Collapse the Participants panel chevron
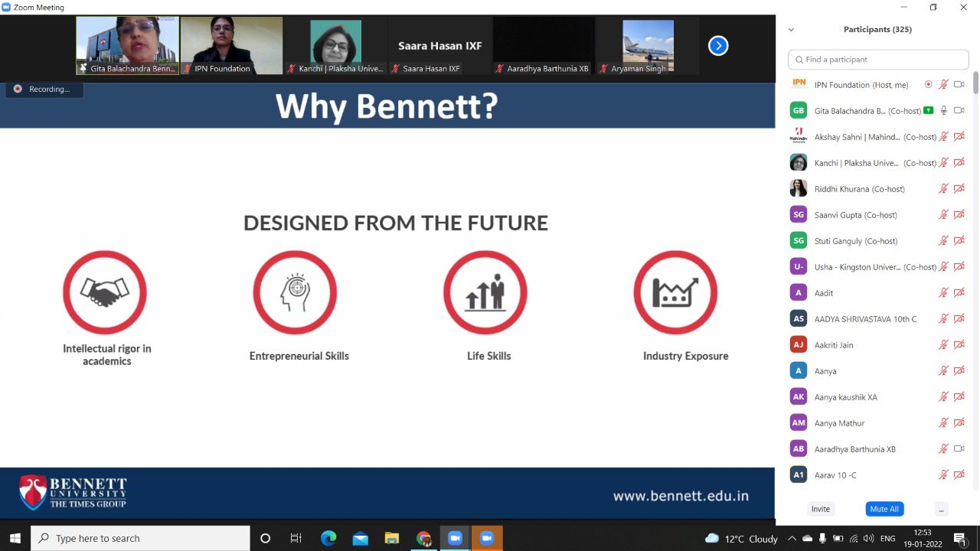Image resolution: width=980 pixels, height=551 pixels. pos(791,30)
